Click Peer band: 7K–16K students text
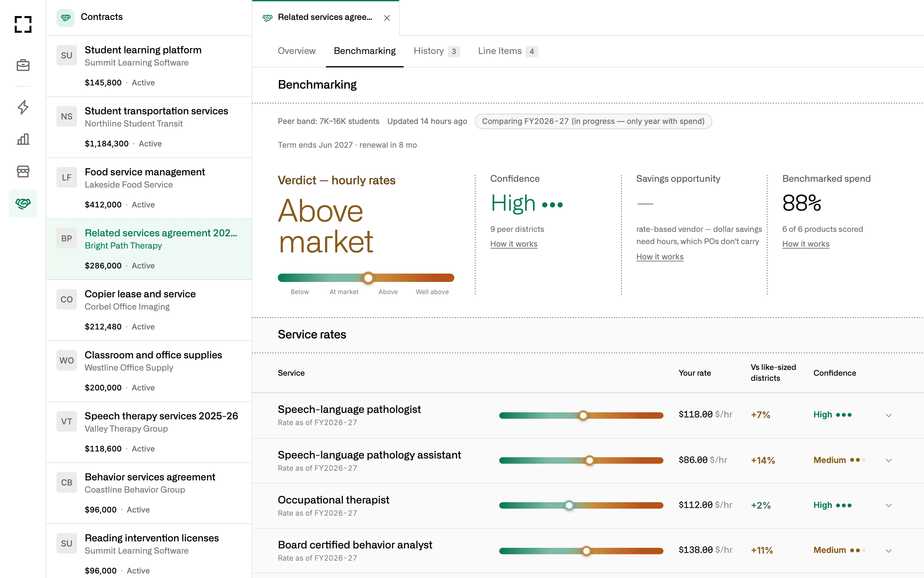924x578 pixels. pos(328,121)
